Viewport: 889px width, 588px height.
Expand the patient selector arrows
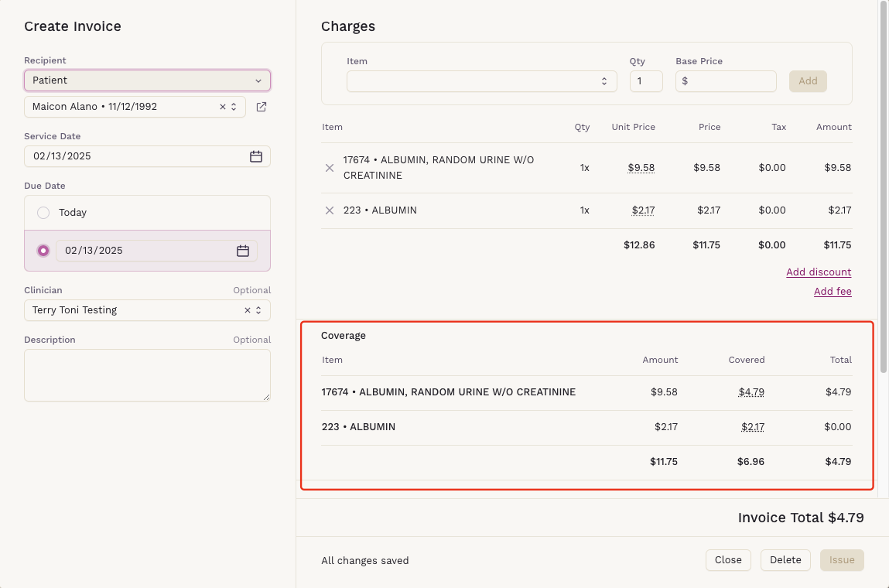[234, 107]
